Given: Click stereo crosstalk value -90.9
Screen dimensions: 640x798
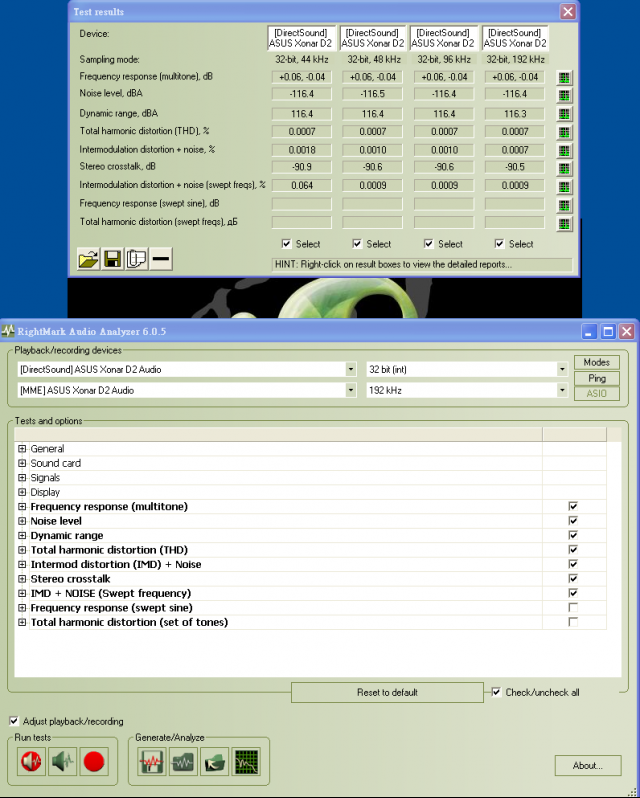Looking at the screenshot, I should coord(302,167).
